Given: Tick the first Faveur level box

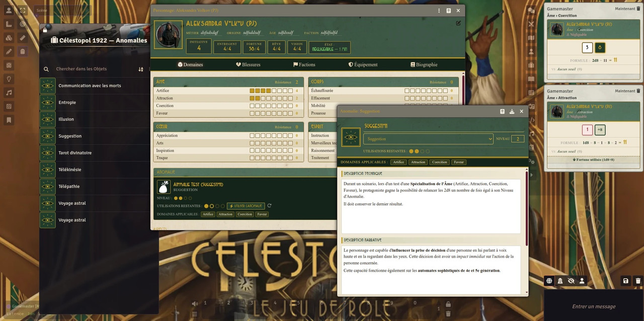Looking at the screenshot, I should [252, 113].
